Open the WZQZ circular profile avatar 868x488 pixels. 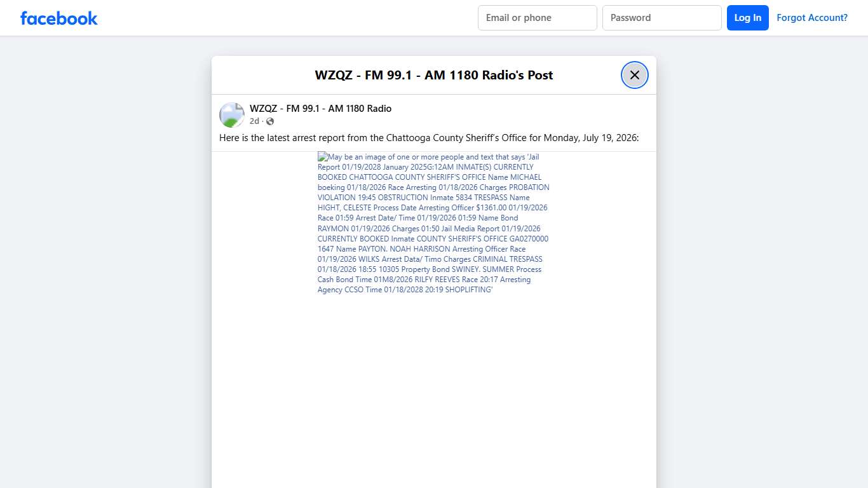point(231,115)
